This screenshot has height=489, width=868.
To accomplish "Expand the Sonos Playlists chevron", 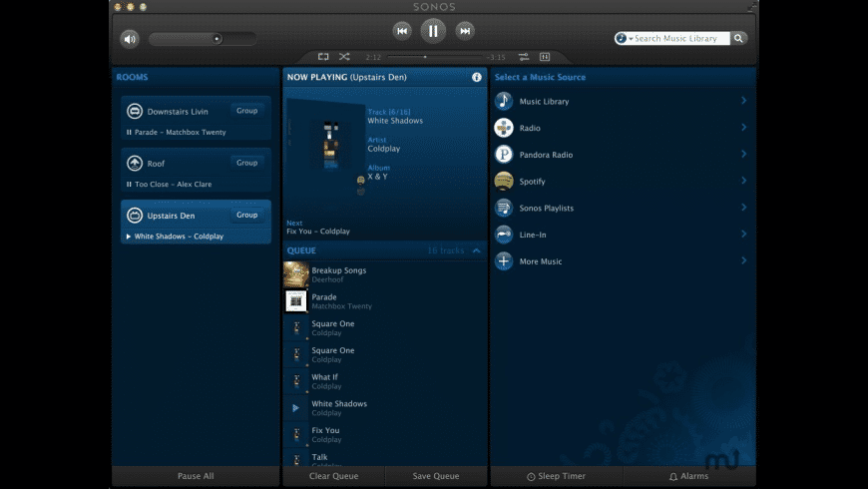I will pyautogui.click(x=744, y=208).
